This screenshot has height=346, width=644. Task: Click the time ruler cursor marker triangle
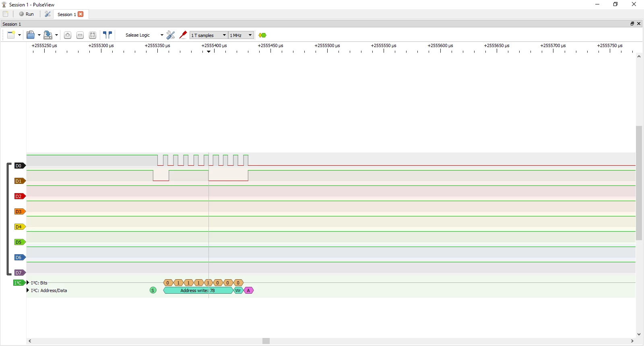[x=209, y=51]
